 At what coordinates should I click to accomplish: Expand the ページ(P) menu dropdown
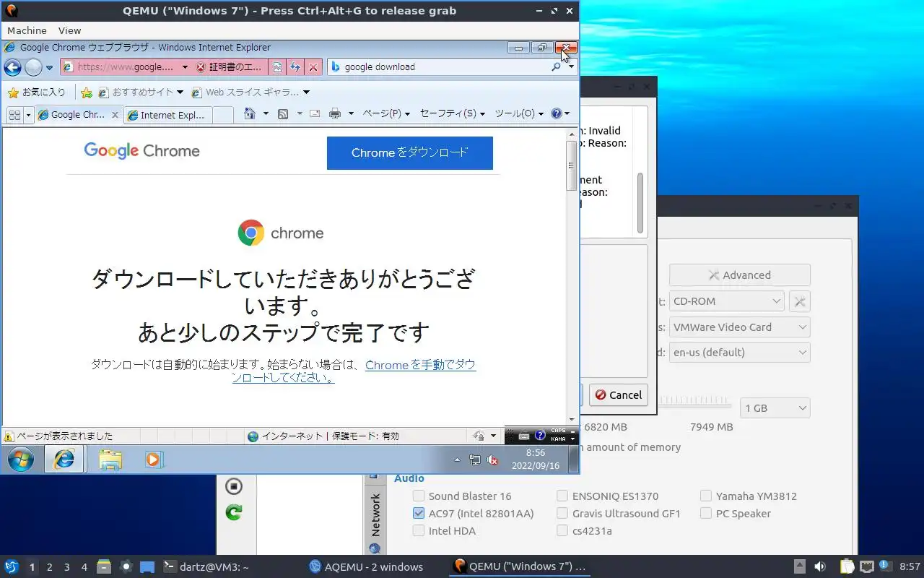coord(386,113)
